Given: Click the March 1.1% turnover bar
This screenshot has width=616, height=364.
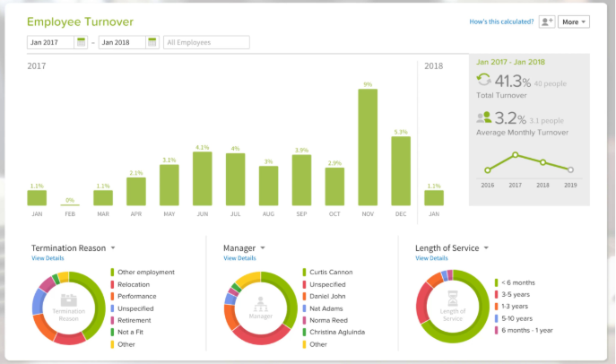Looking at the screenshot, I should pos(103,198).
